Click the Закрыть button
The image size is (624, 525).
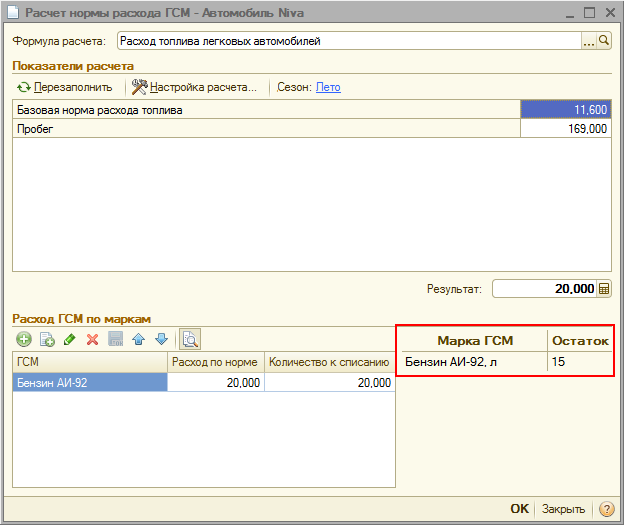point(564,509)
